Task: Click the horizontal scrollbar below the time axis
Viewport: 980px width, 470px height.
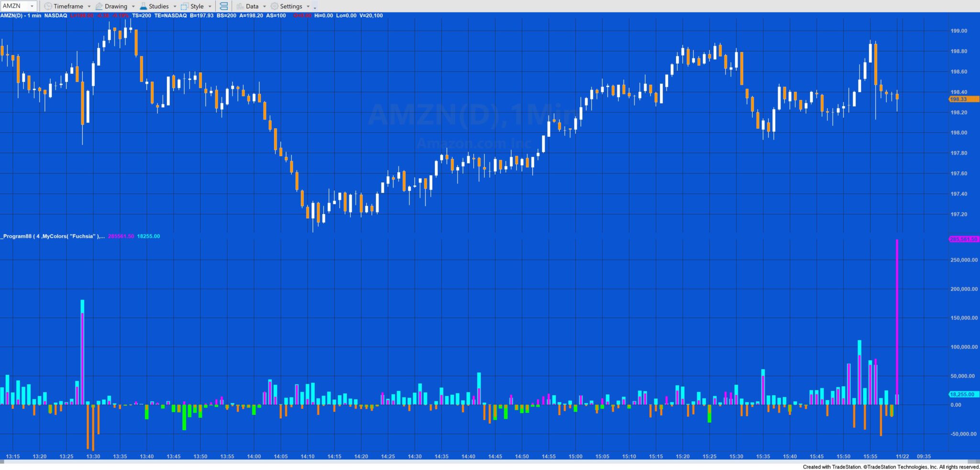Action: click(479, 461)
